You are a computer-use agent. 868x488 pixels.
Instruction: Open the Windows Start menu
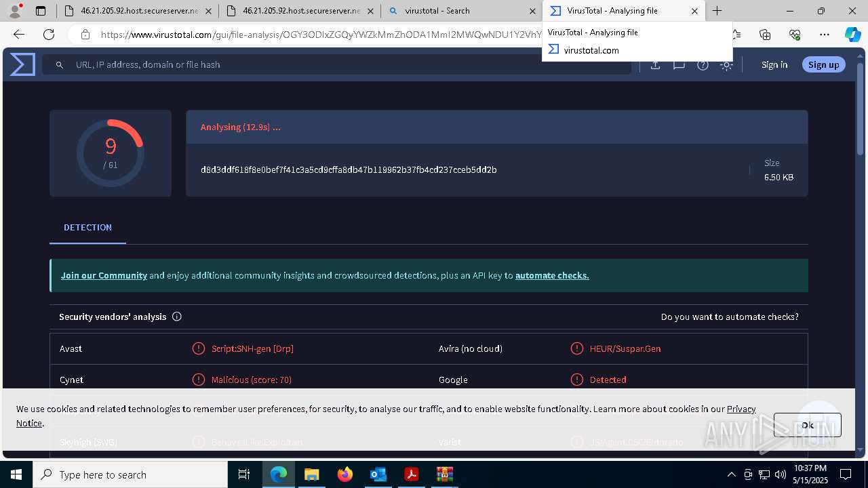(16, 474)
